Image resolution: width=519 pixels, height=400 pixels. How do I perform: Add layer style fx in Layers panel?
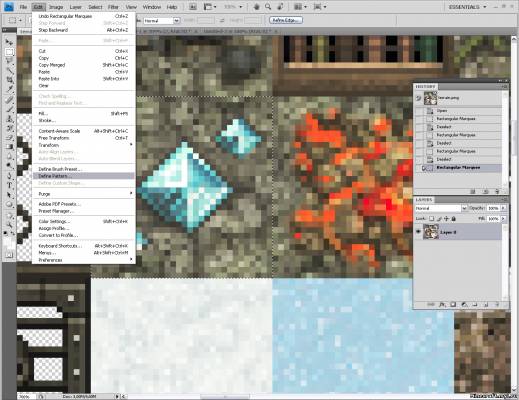tap(442, 305)
